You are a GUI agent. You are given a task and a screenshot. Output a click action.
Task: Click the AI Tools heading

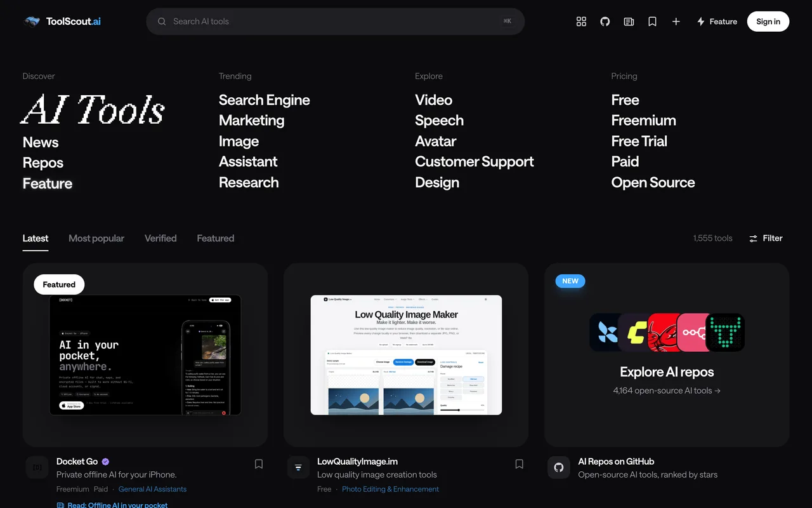[94, 109]
